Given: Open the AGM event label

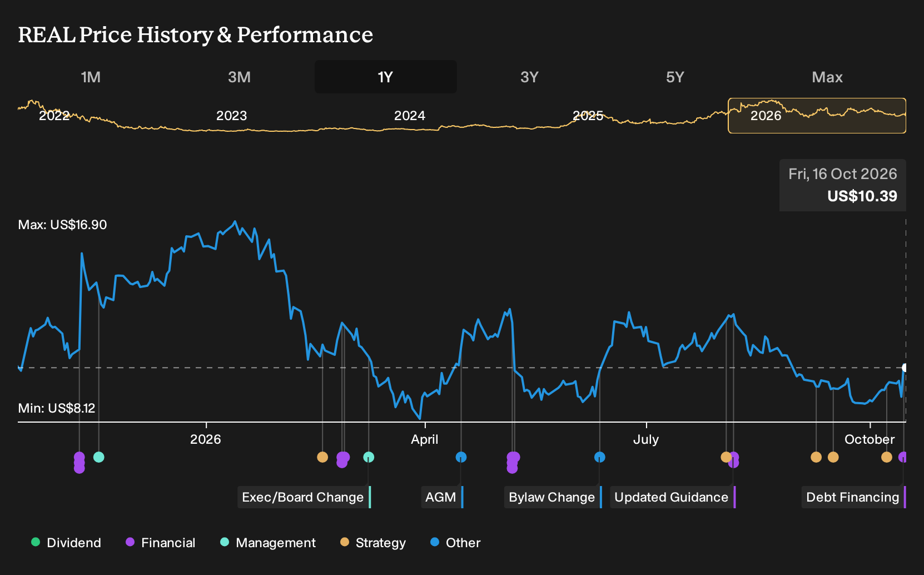Looking at the screenshot, I should pos(442,497).
